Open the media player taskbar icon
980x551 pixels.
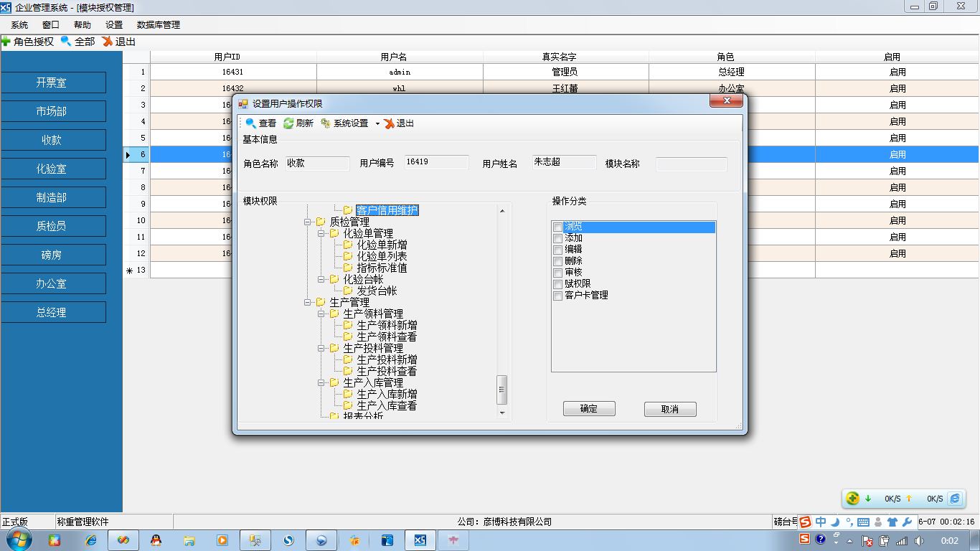[222, 540]
